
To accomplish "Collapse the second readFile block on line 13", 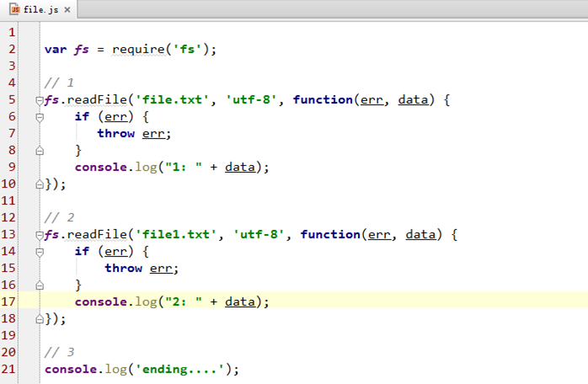I will click(x=39, y=235).
